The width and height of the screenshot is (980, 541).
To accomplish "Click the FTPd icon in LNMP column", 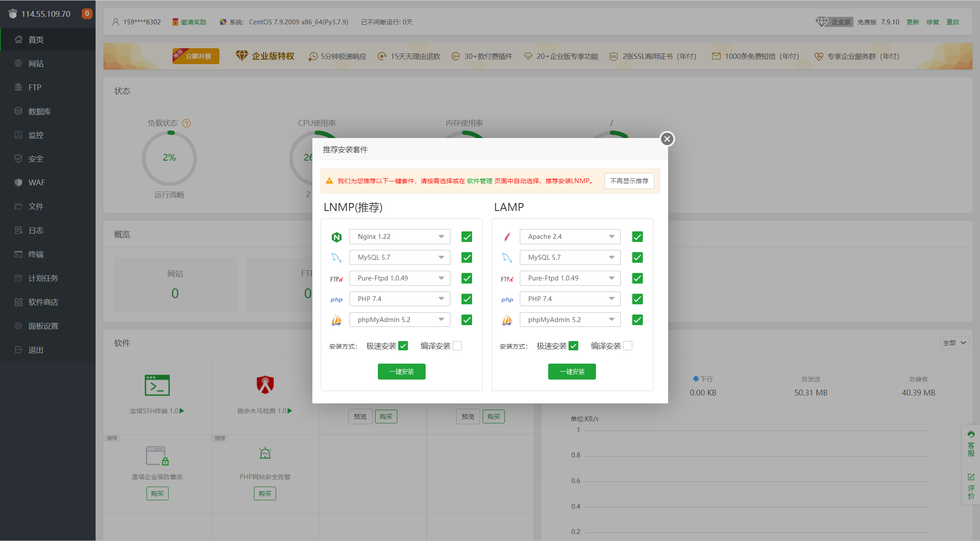I will point(337,279).
